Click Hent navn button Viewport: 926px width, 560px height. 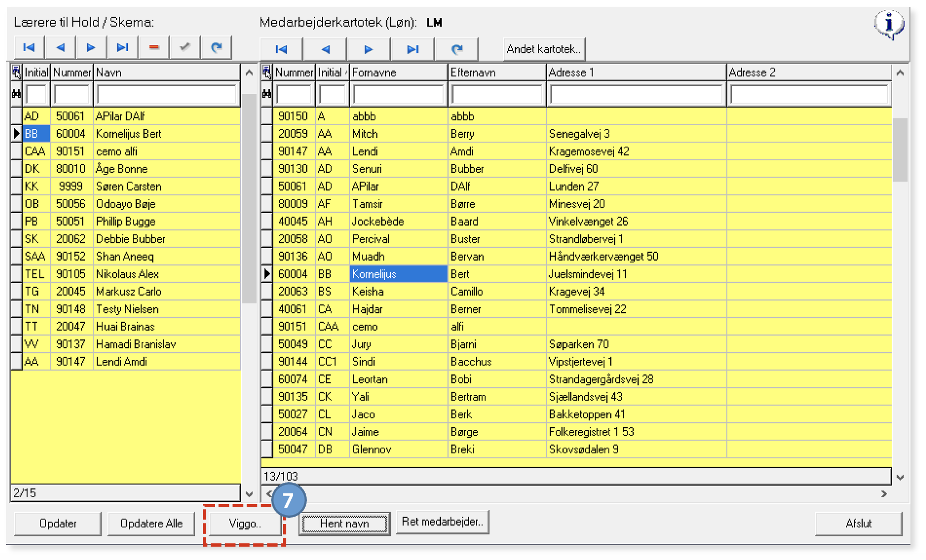coord(344,523)
